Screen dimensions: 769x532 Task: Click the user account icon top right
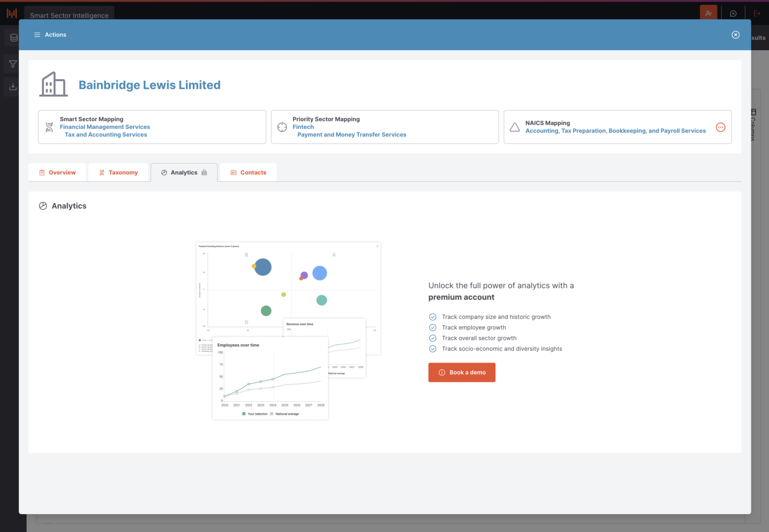pyautogui.click(x=708, y=13)
